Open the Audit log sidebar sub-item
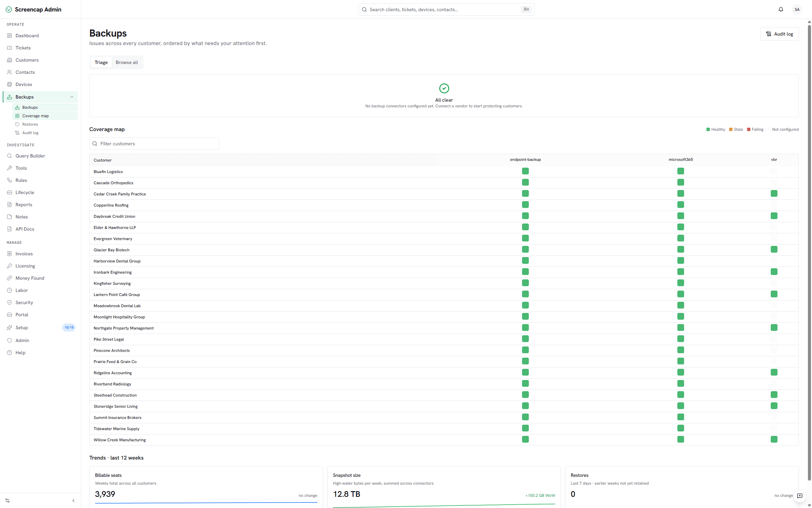 (x=45, y=133)
